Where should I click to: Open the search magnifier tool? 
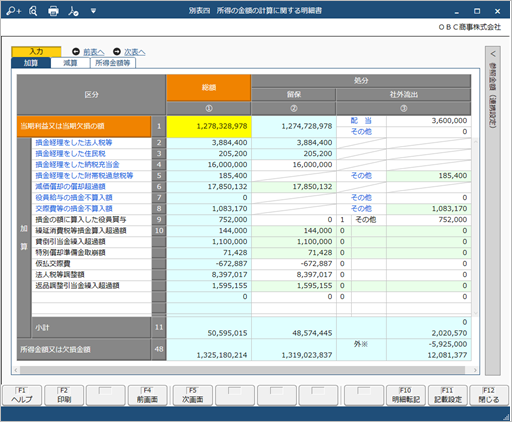33,11
